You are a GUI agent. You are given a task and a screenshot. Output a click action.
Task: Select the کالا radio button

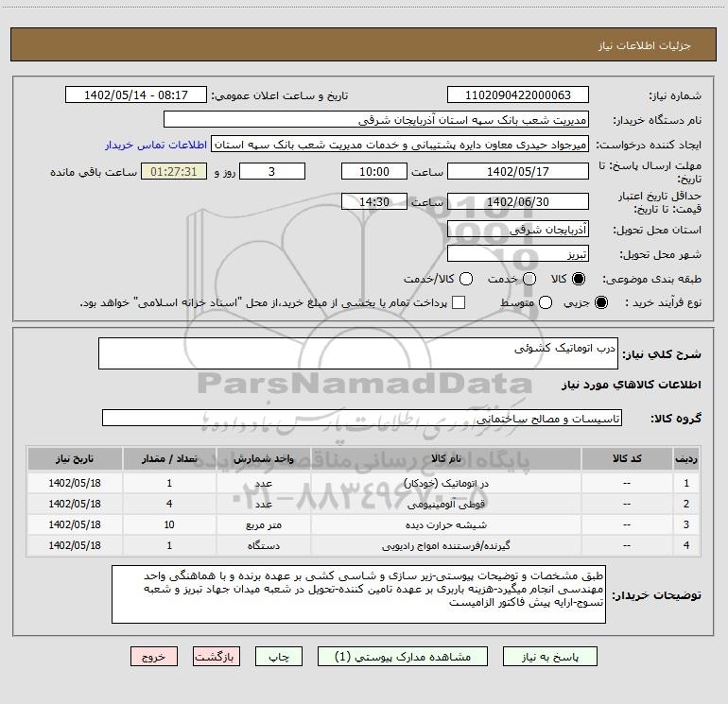579,279
